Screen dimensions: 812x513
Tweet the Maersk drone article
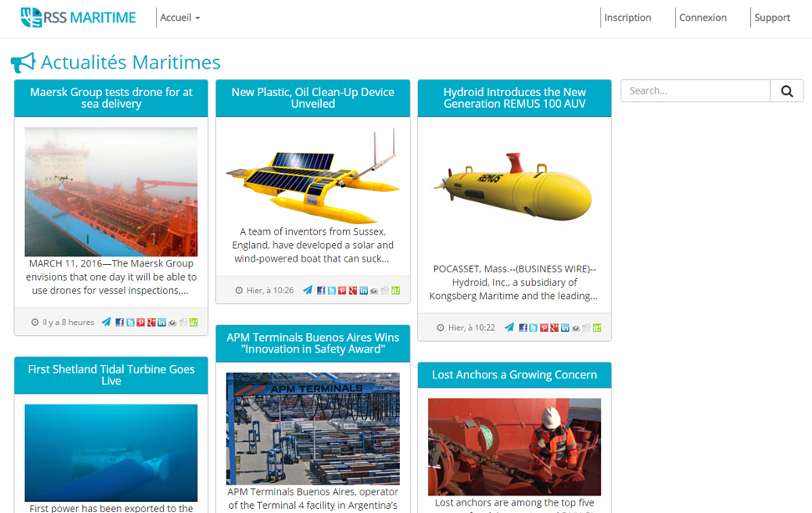[x=130, y=323]
